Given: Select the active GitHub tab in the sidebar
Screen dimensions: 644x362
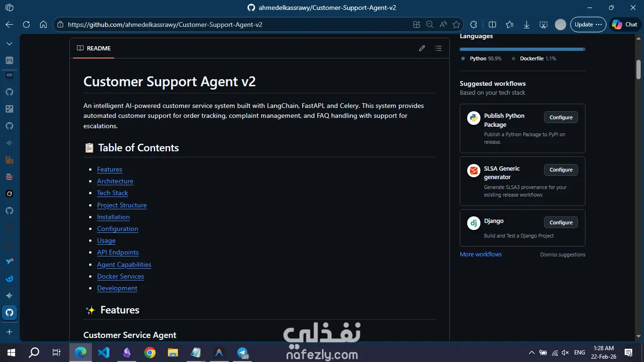Looking at the screenshot, I should tap(9, 313).
